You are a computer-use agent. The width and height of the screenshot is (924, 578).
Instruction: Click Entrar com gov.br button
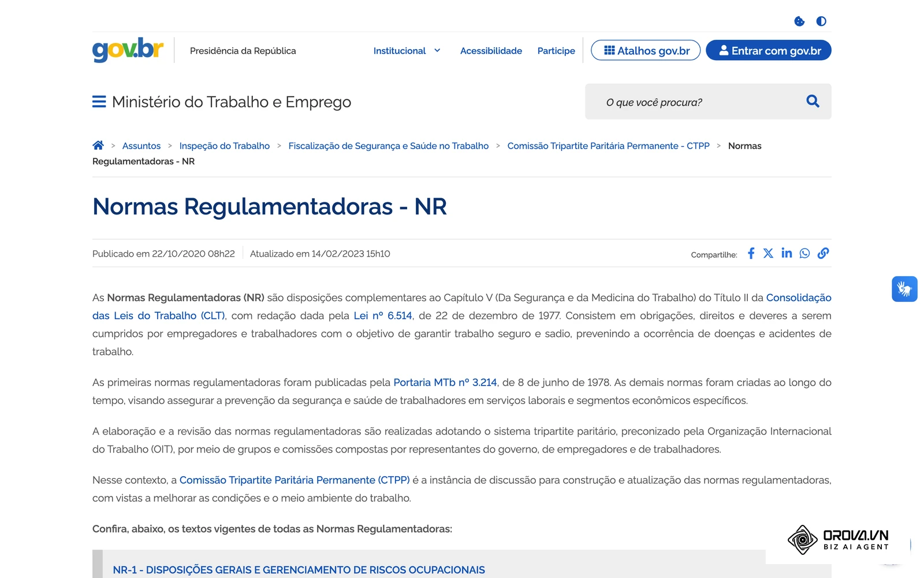point(769,50)
